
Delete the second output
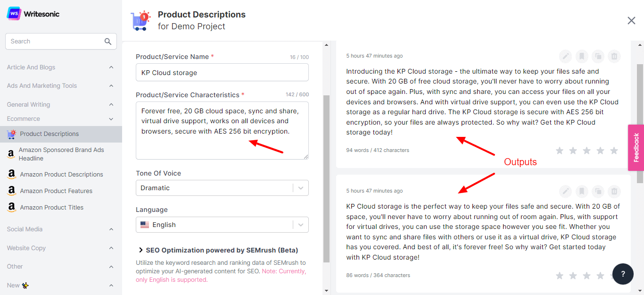coord(614,191)
